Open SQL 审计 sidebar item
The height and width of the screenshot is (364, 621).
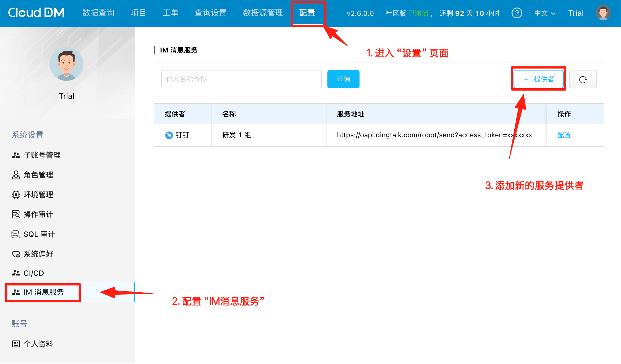(x=39, y=234)
